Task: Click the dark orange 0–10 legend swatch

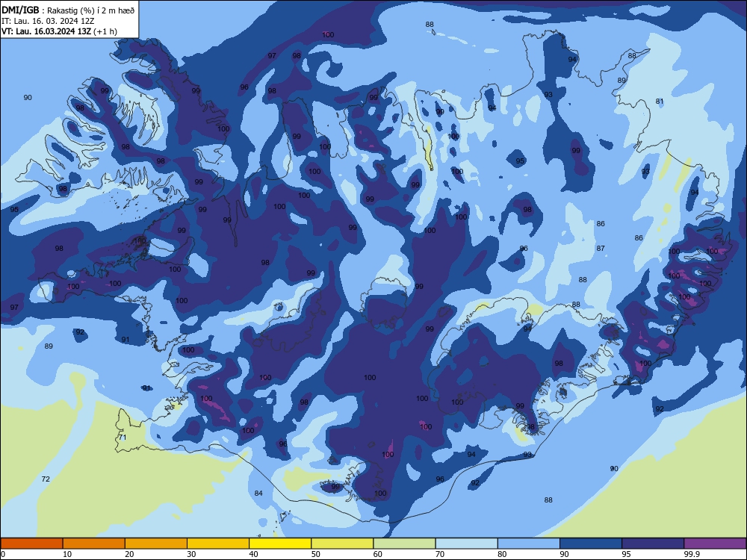Action: (x=31, y=544)
